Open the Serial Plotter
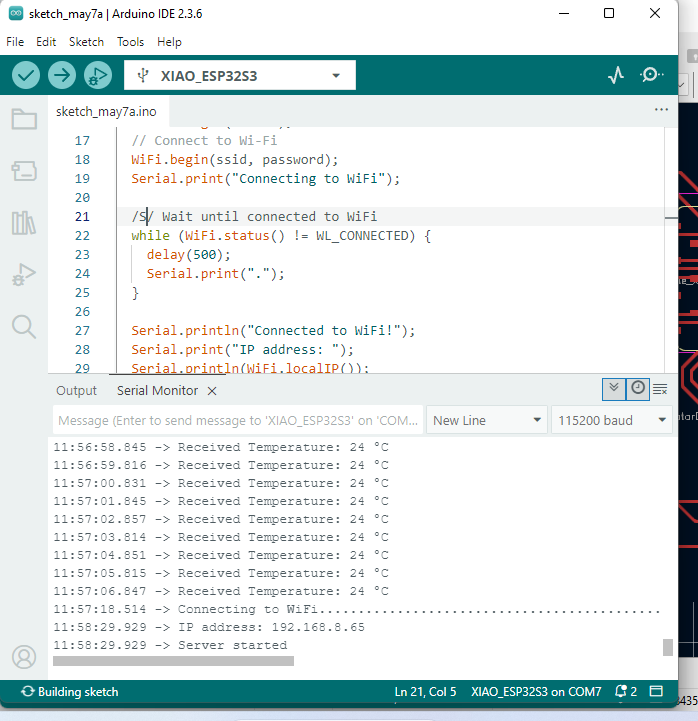This screenshot has height=721, width=698. coord(616,74)
